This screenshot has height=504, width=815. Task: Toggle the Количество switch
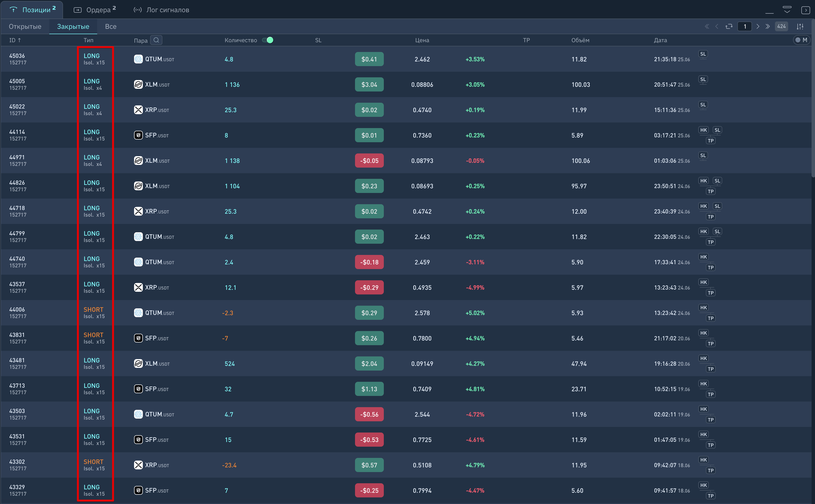(268, 40)
